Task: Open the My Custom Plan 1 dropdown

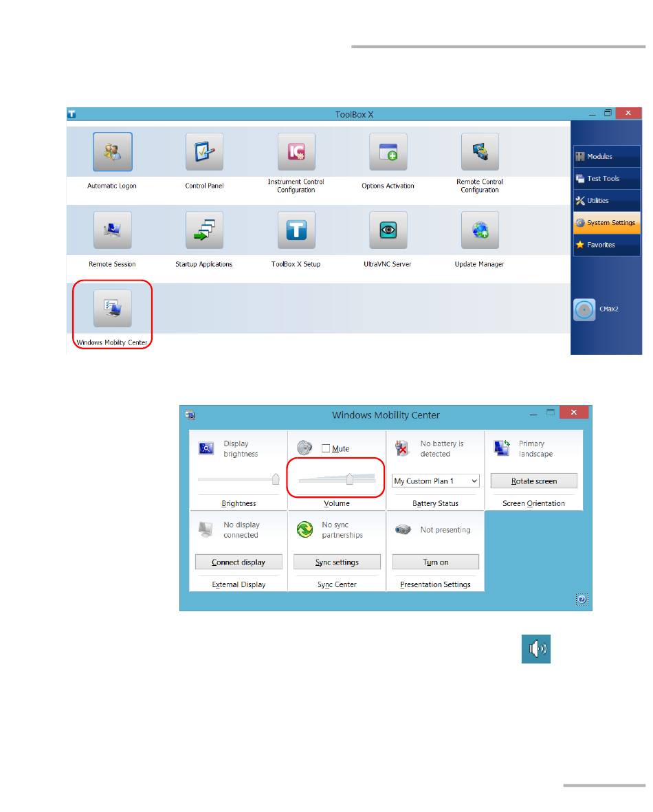Action: coord(436,481)
